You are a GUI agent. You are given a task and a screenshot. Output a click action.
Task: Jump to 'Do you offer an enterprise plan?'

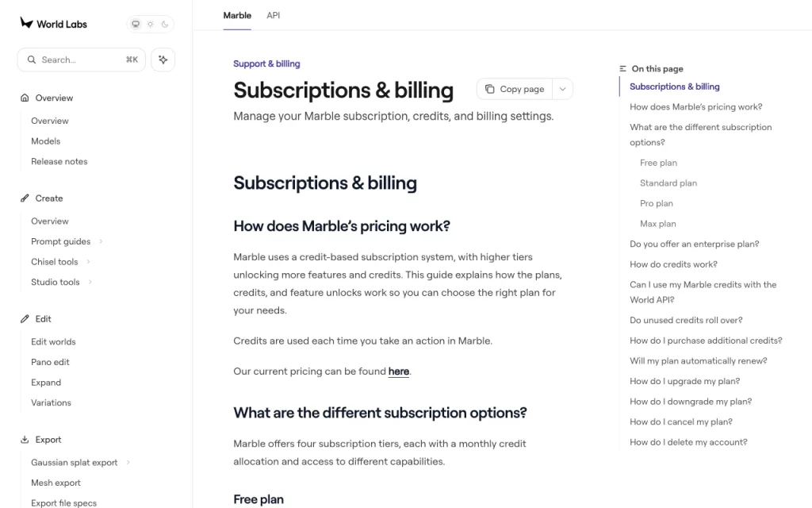pyautogui.click(x=695, y=244)
